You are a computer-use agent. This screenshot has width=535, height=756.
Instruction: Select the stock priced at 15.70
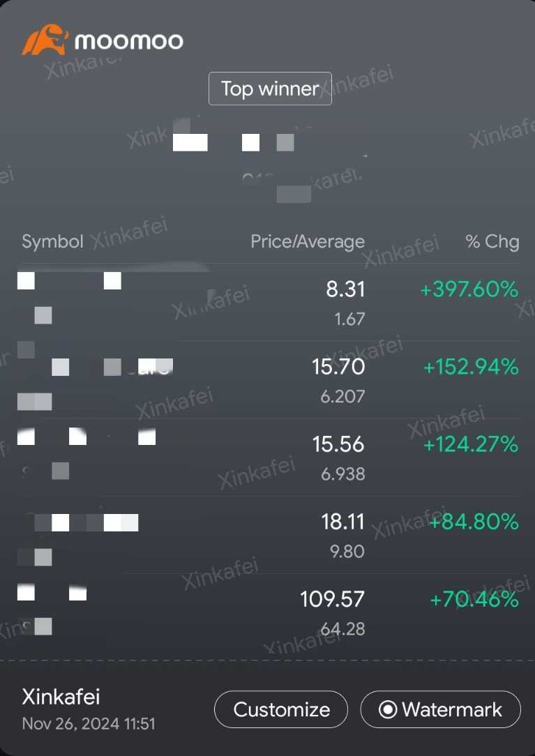pyautogui.click(x=268, y=379)
